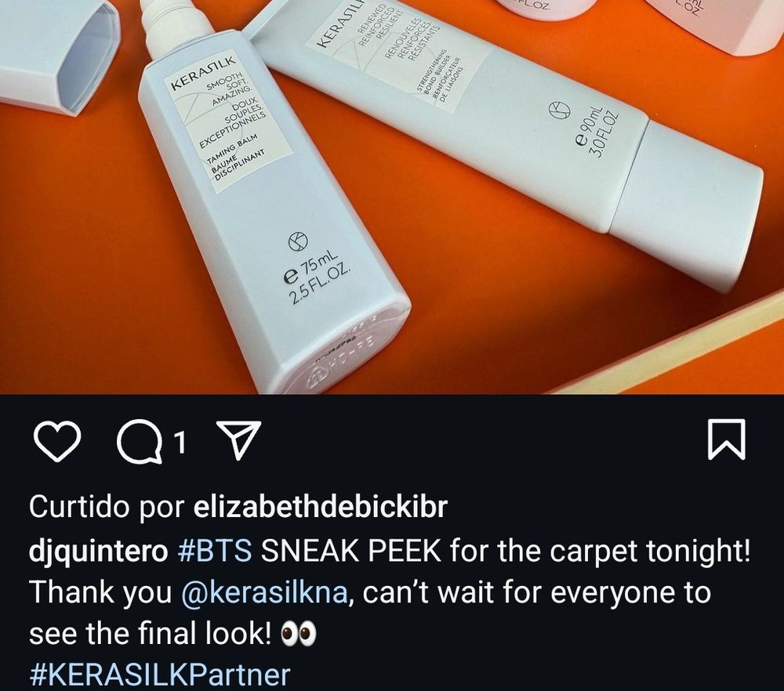
Task: Visit the @kerasilkna mention
Action: click(264, 592)
